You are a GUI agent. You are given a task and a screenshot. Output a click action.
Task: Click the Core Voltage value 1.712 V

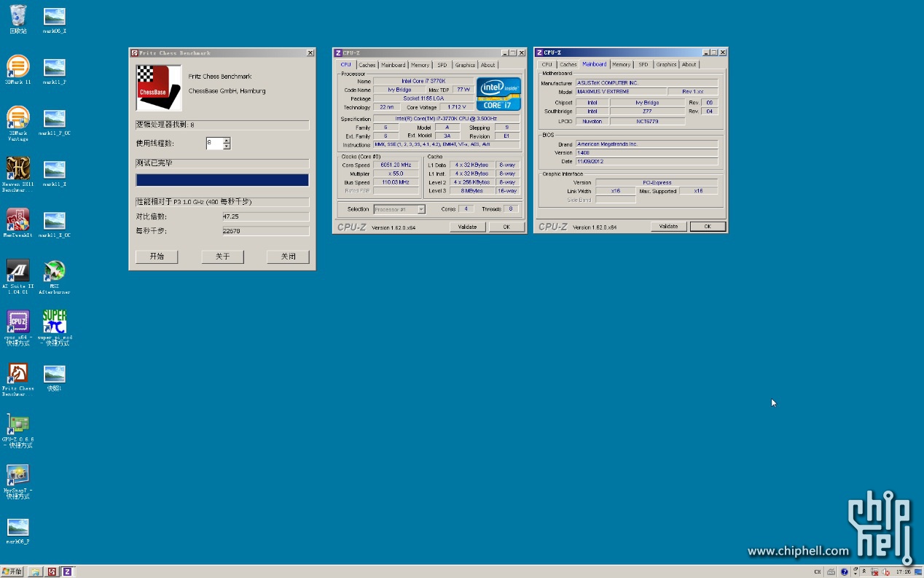coord(458,107)
